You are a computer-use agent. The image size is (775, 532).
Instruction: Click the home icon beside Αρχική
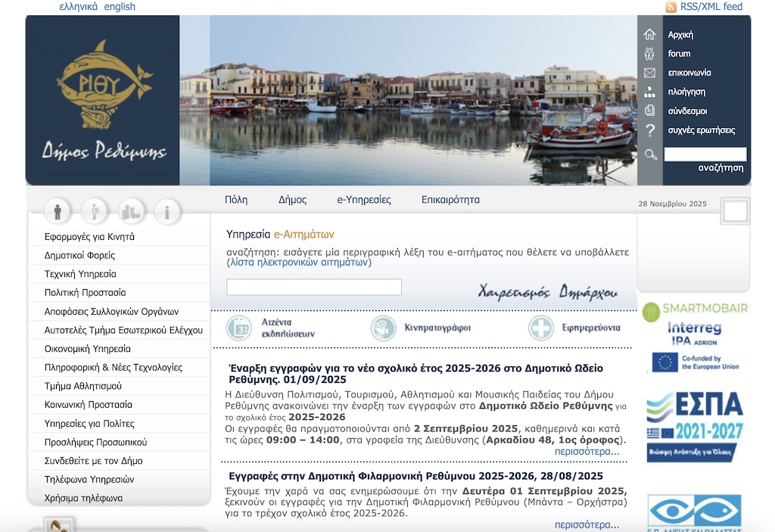pos(649,35)
